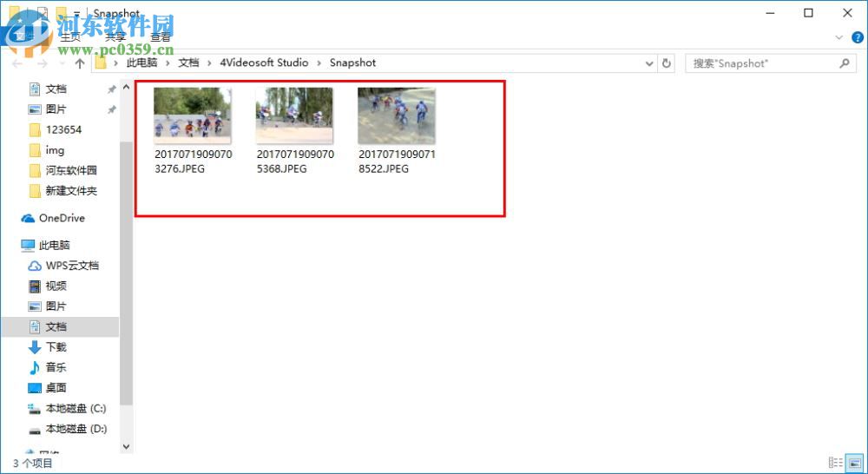This screenshot has width=868, height=474.
Task: Click the img folder icon
Action: (35, 150)
